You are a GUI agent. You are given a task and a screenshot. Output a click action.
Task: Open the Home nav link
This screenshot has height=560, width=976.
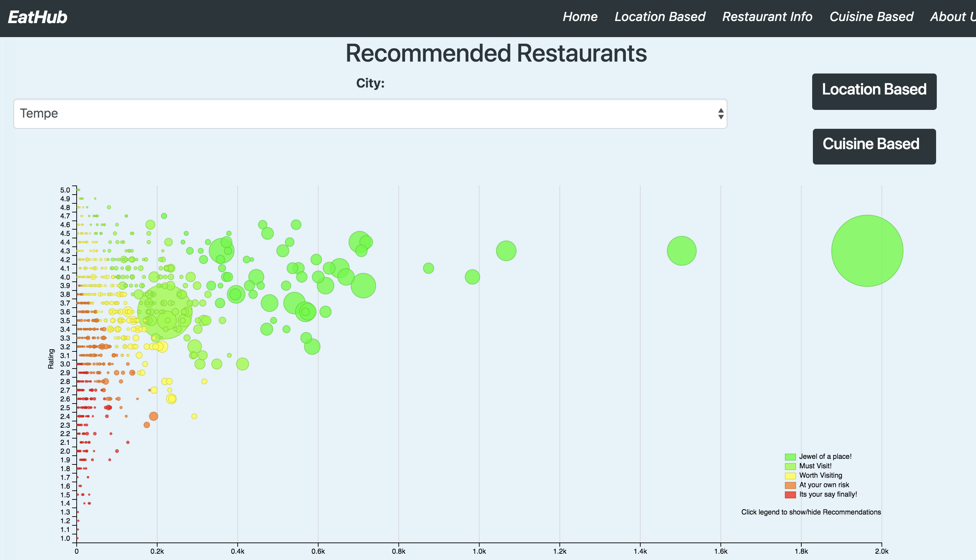click(580, 16)
